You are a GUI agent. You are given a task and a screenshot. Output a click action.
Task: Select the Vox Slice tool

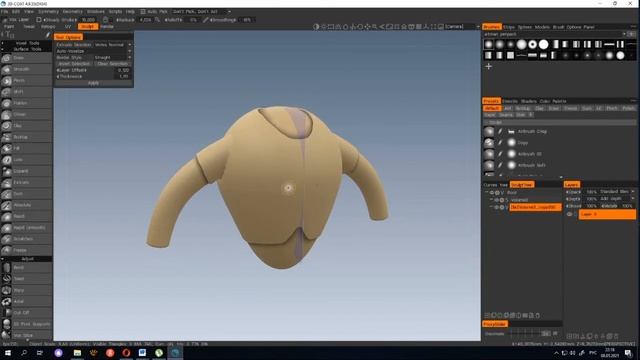point(27,336)
